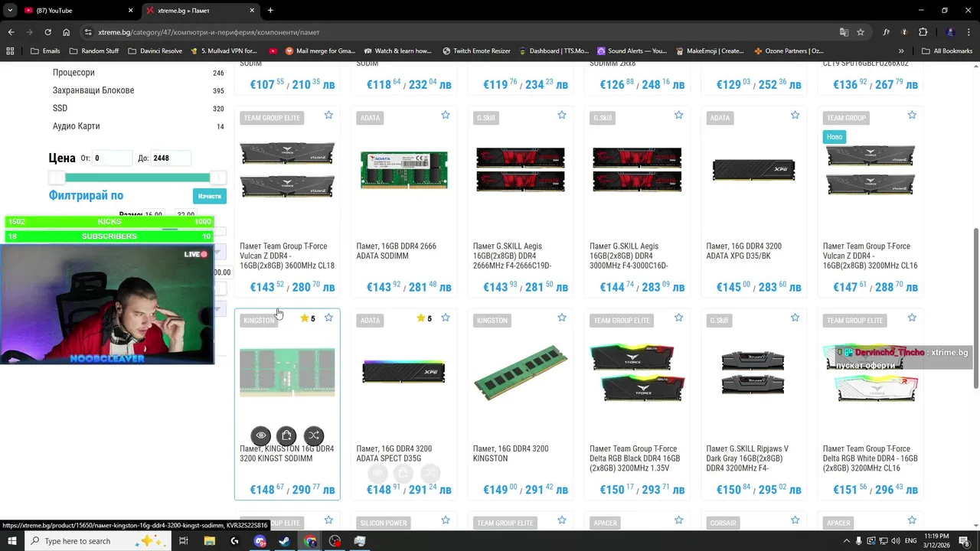Screen dimensions: 980x551
Task: Add Kingston SODIMM to cart via bag icon
Action: tap(286, 435)
